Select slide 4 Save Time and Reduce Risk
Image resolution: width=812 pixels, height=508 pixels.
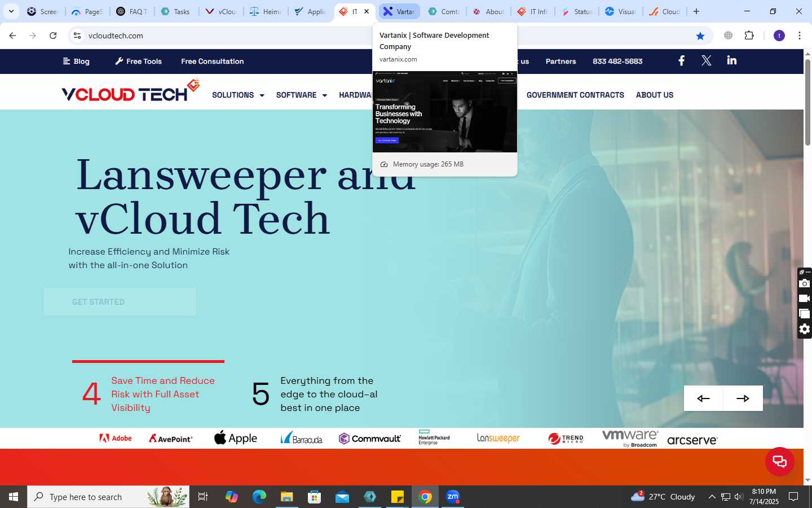[x=148, y=393]
